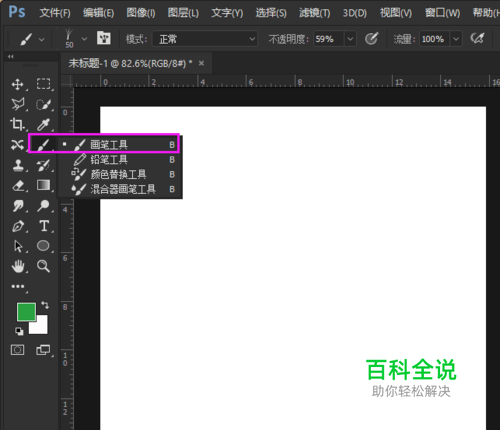Toggle Quick Mask mode

(17, 350)
